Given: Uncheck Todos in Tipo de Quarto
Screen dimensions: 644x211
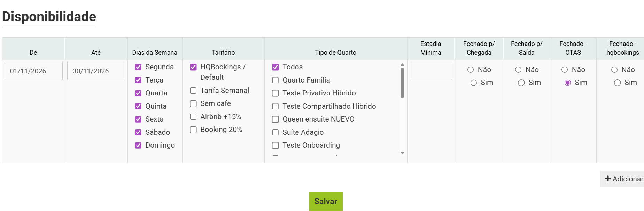Looking at the screenshot, I should pyautogui.click(x=276, y=67).
